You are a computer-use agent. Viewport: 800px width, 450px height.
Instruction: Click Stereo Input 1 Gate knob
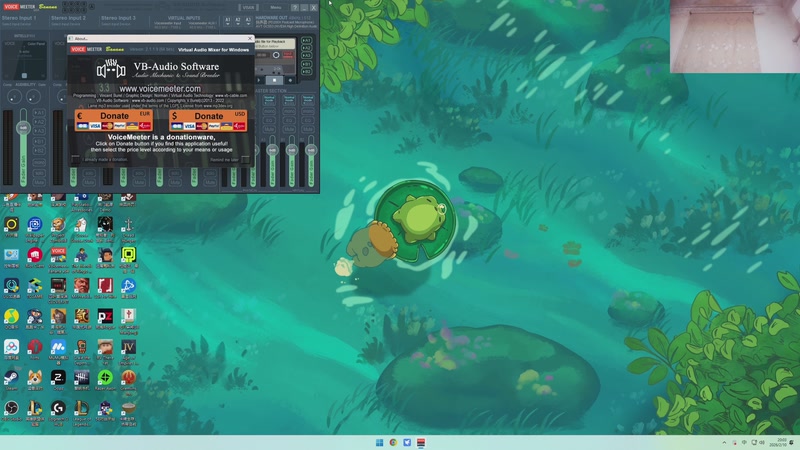33,96
